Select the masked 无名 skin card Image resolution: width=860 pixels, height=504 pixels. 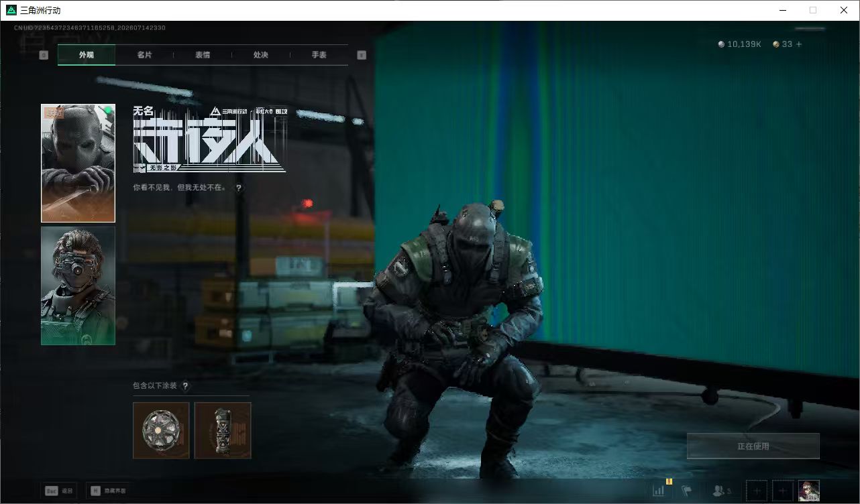coord(78,163)
